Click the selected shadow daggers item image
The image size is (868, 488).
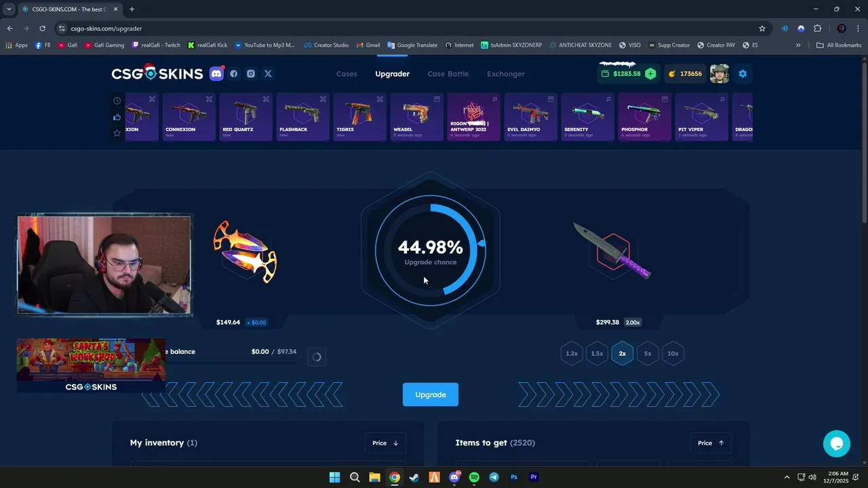245,251
